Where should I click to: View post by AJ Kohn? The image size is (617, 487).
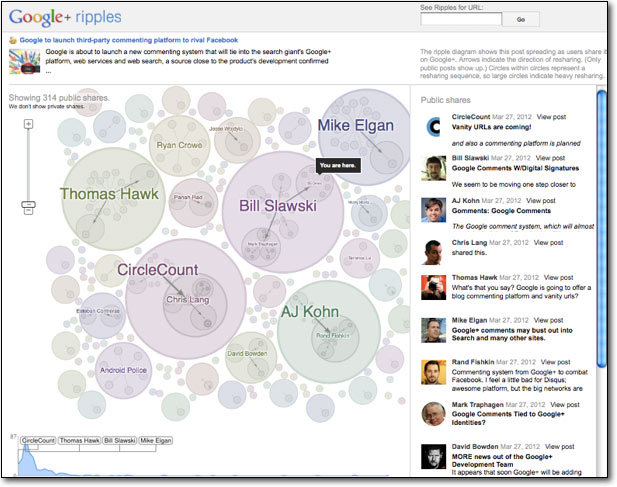541,201
